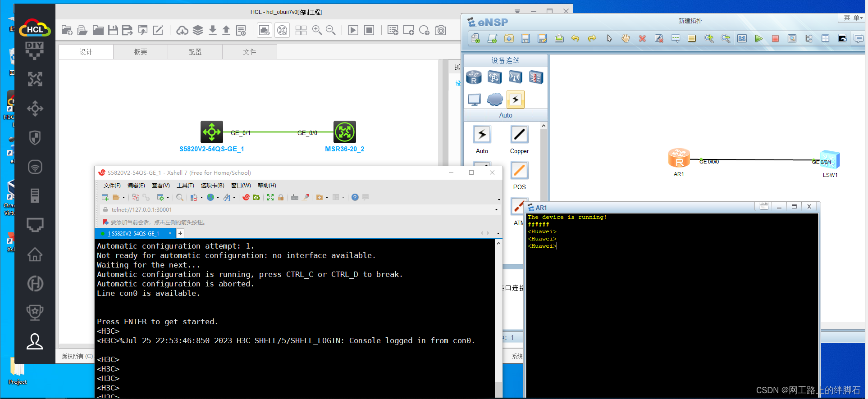Open the Xshell open-session folder dropdown arrow
Image resolution: width=868 pixels, height=399 pixels.
tap(123, 197)
